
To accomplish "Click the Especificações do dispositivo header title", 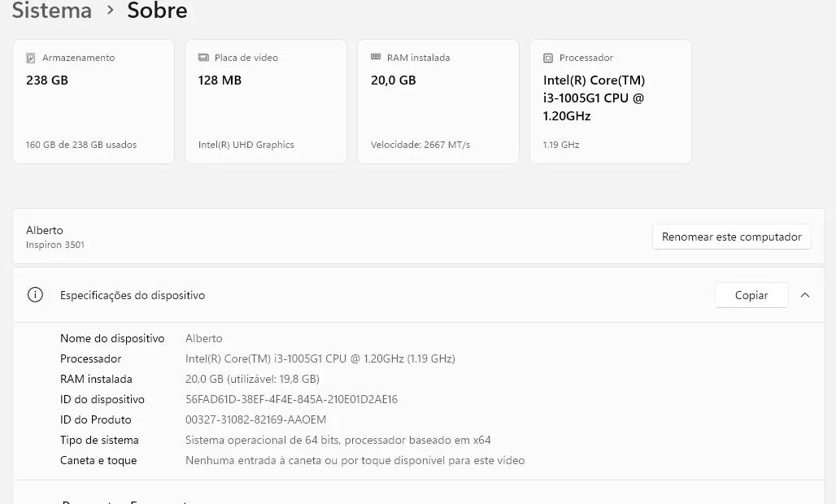I will (x=133, y=296).
